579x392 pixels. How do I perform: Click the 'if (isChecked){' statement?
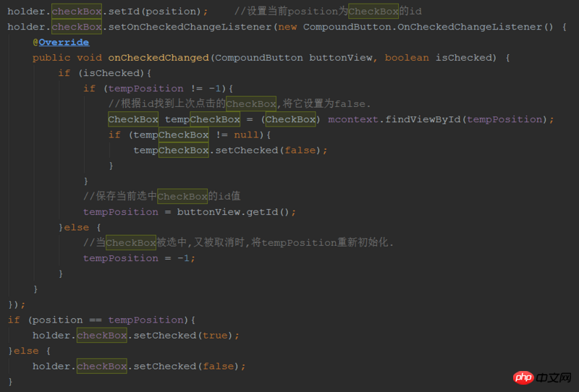click(x=104, y=74)
